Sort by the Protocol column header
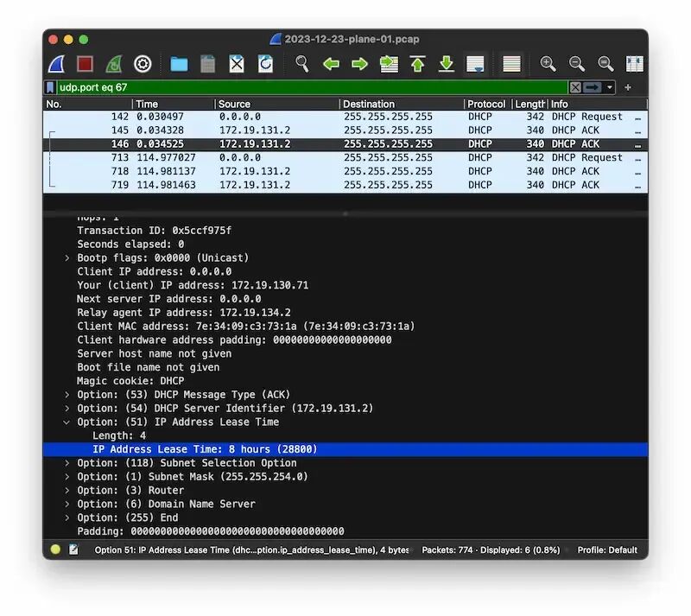Screen dimensions: 691x616 click(x=487, y=104)
